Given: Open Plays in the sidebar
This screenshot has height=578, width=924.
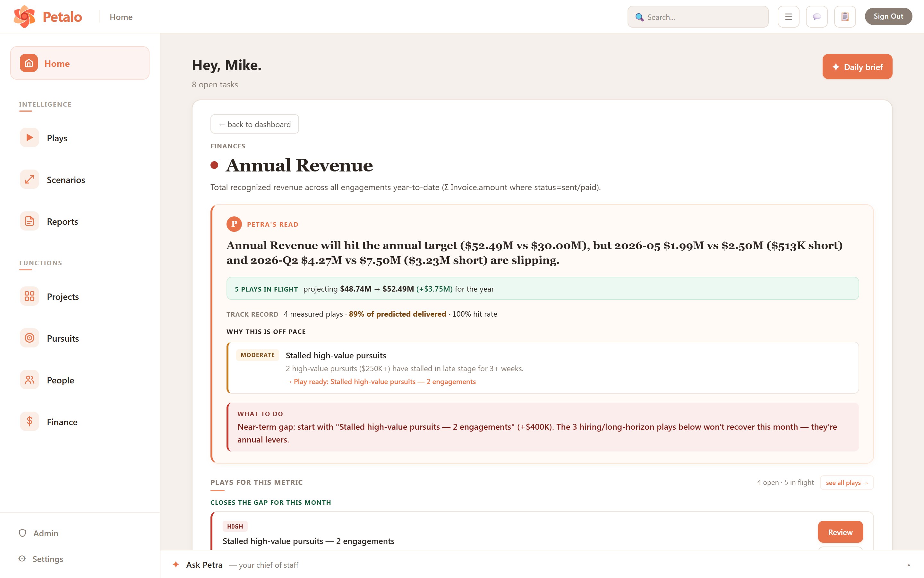Looking at the screenshot, I should pyautogui.click(x=80, y=138).
